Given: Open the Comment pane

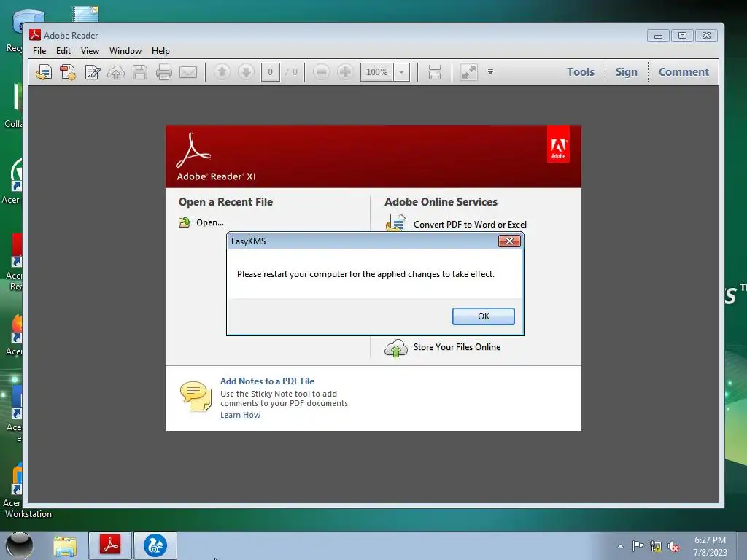Looking at the screenshot, I should (x=684, y=72).
